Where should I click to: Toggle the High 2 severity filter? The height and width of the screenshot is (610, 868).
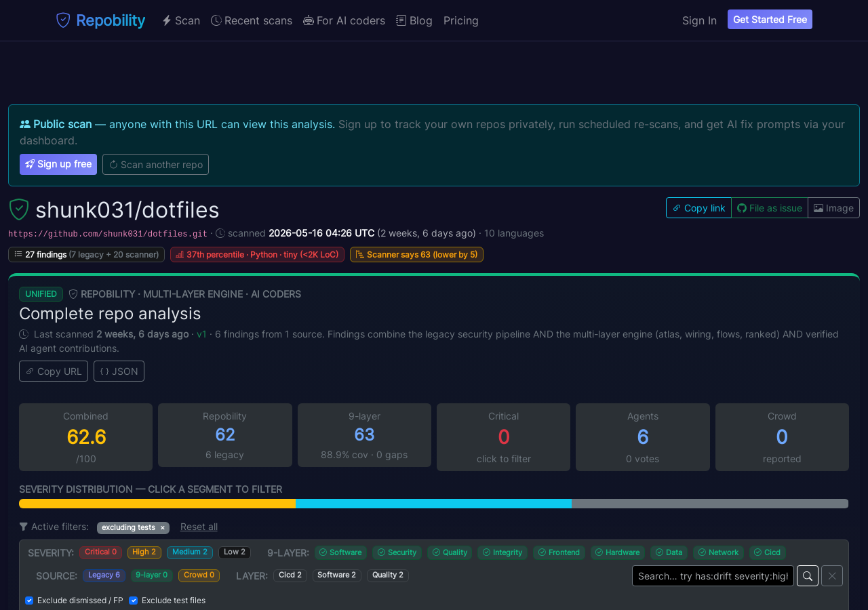[144, 552]
